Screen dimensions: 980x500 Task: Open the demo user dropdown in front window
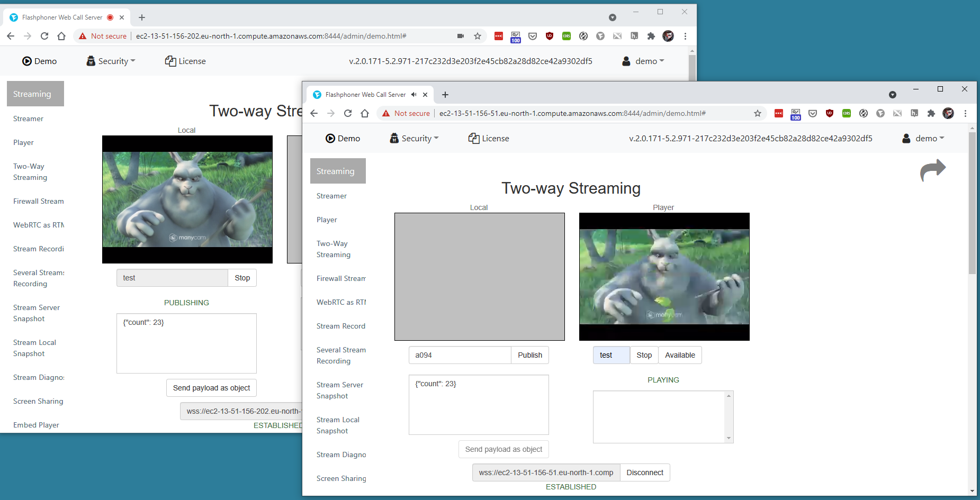click(923, 139)
